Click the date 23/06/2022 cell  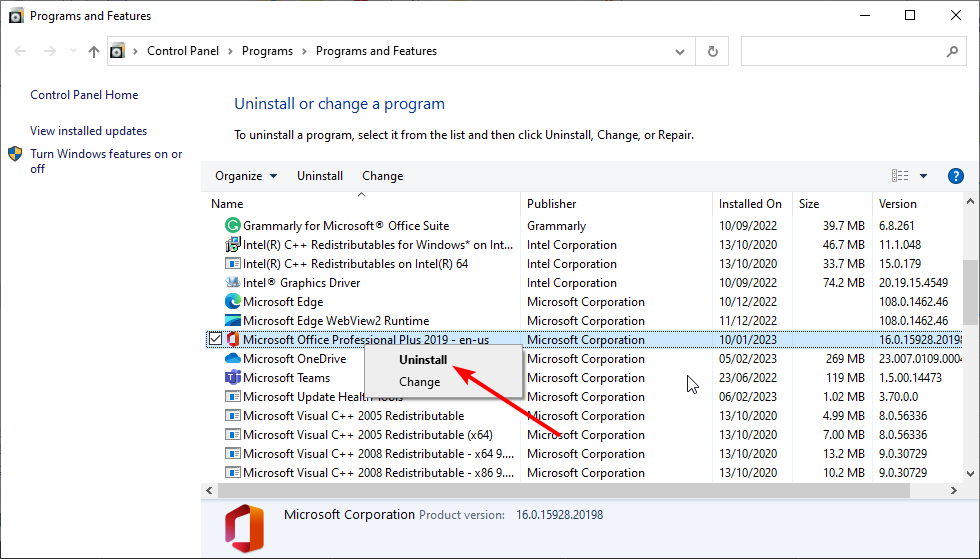click(x=748, y=378)
